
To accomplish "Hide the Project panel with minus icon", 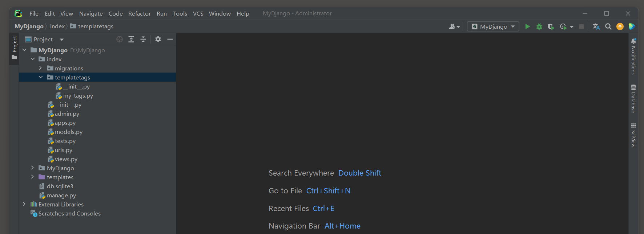I will [x=170, y=39].
